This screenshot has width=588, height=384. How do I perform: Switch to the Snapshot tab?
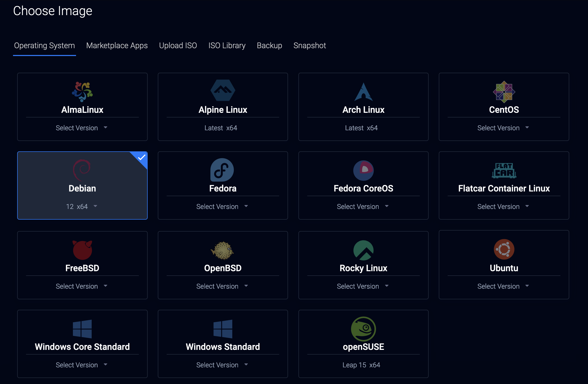pos(310,46)
